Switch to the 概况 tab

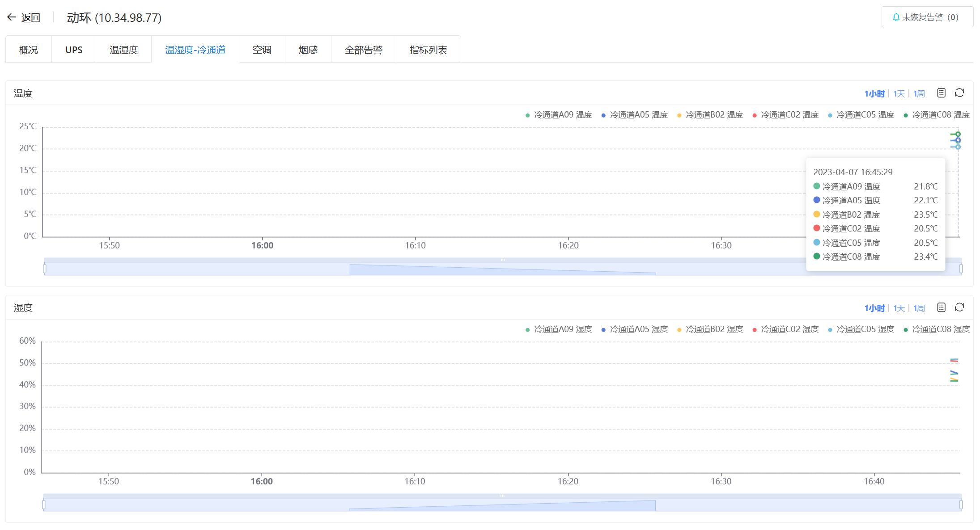(29, 50)
